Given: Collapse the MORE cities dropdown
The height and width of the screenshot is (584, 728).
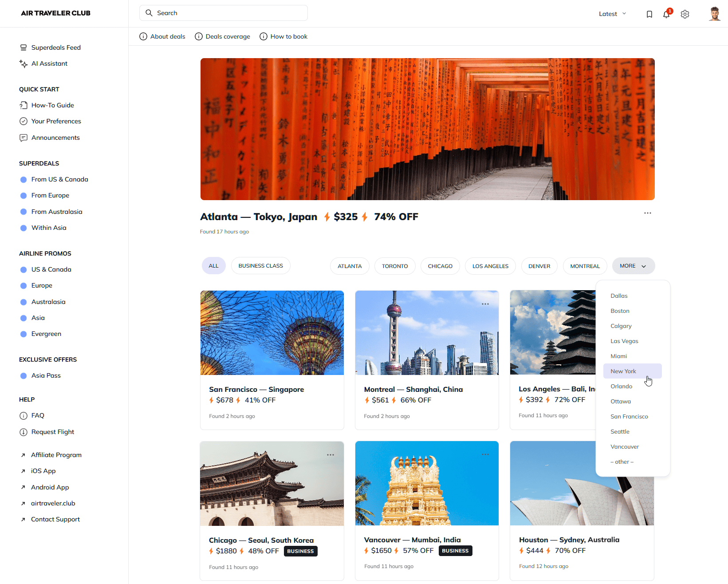Looking at the screenshot, I should 633,266.
